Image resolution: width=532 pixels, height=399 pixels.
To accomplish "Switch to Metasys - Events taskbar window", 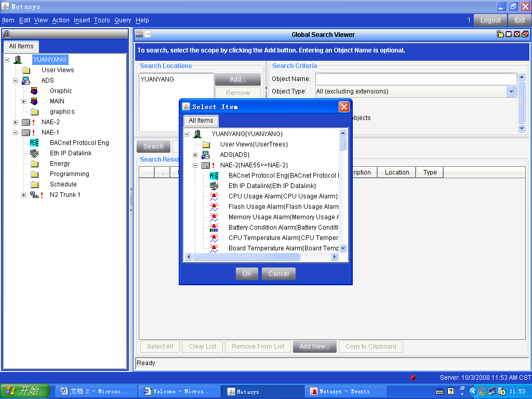I will pyautogui.click(x=345, y=391).
